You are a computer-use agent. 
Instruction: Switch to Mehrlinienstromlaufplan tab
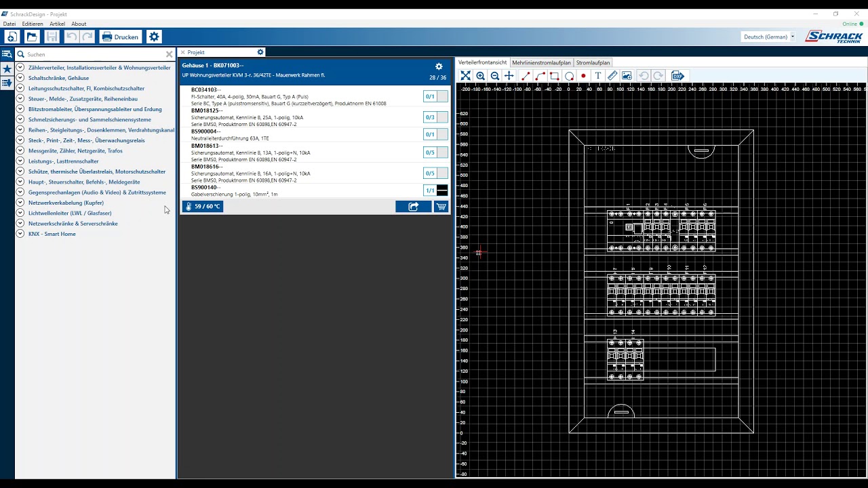click(541, 62)
